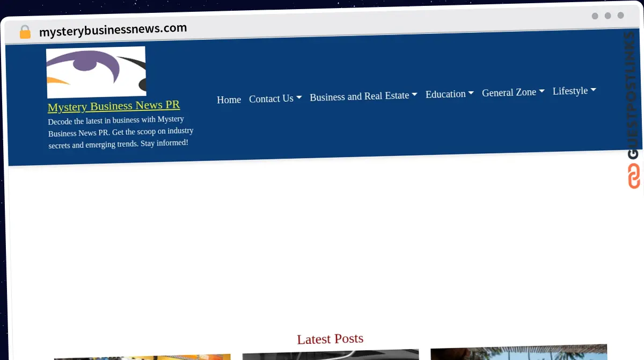644x360 pixels.
Task: Go to the Home menu item
Action: (229, 99)
